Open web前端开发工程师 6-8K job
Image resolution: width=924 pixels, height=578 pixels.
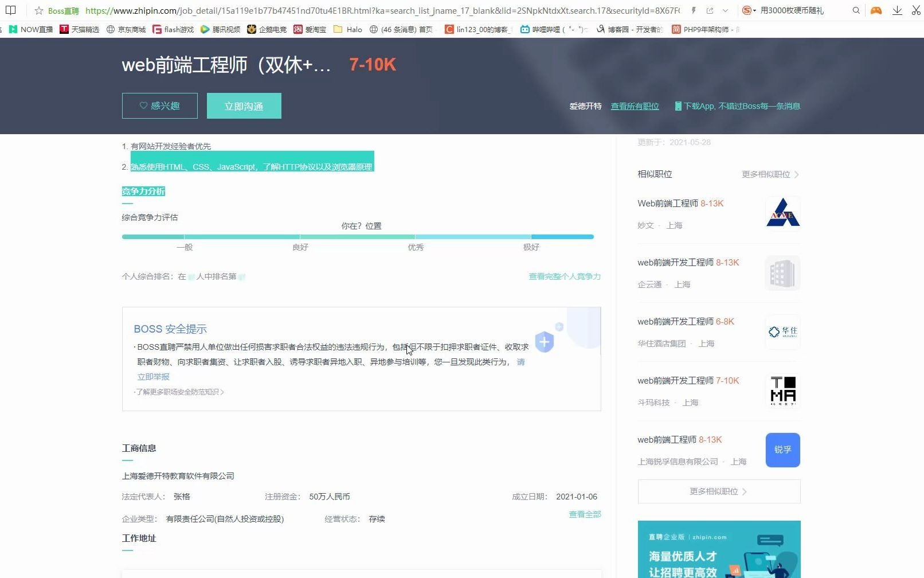(x=686, y=322)
